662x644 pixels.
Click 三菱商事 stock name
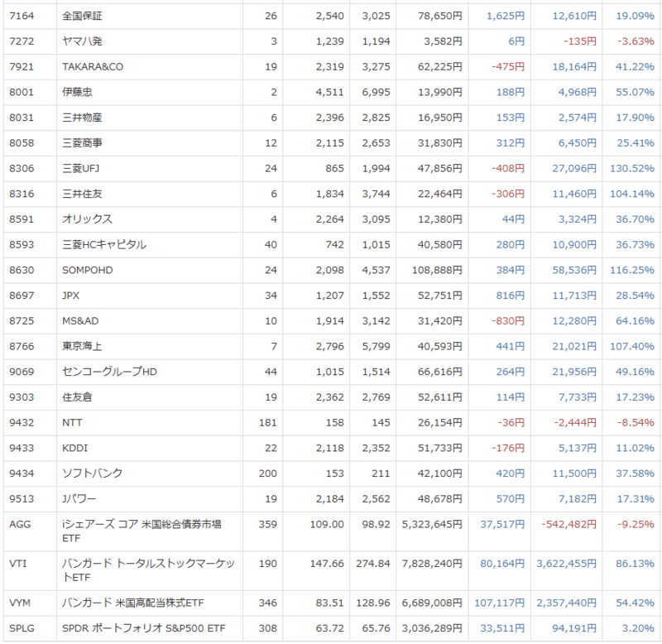[x=82, y=142]
